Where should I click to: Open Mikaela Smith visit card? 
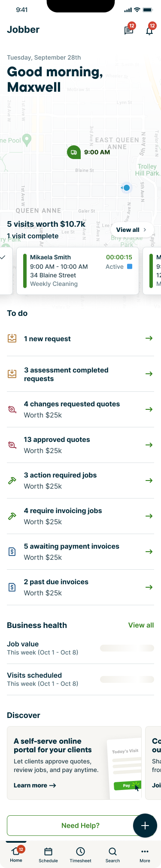pos(78,270)
